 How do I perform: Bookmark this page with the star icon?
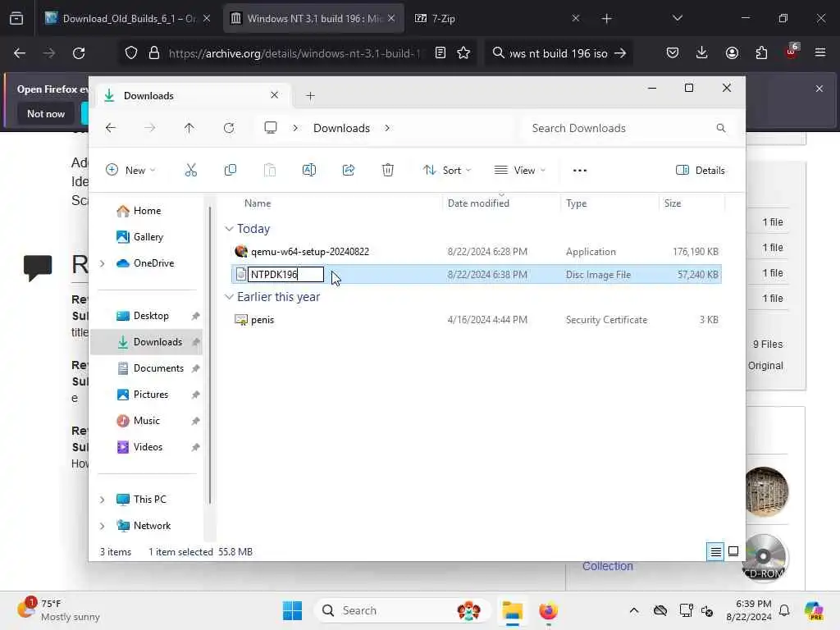click(x=463, y=53)
